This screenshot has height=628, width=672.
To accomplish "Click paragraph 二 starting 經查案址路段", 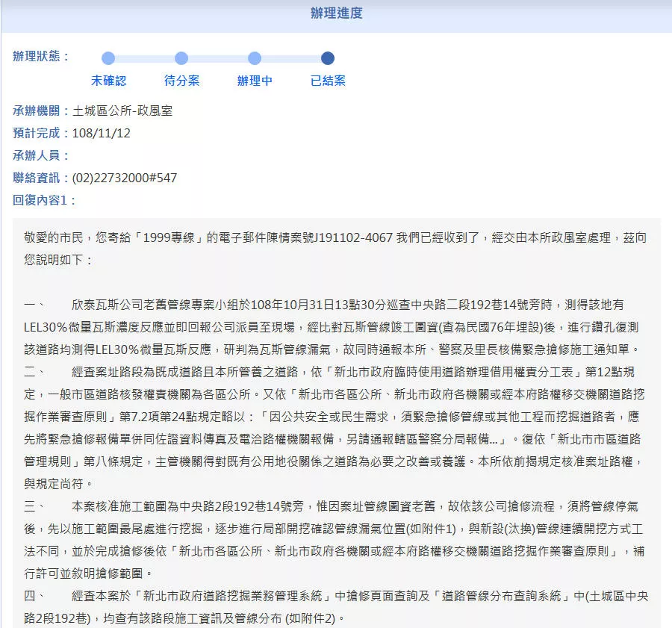I will (x=329, y=372).
